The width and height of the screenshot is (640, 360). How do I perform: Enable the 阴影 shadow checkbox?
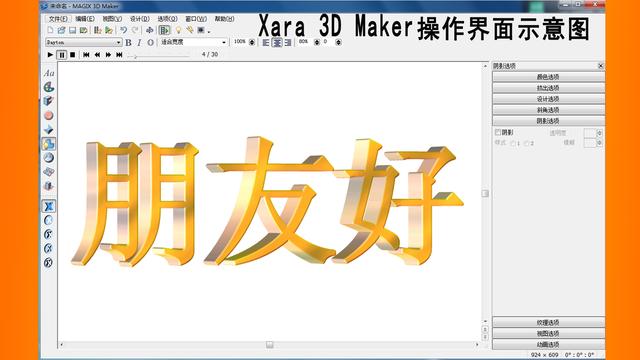(x=498, y=132)
